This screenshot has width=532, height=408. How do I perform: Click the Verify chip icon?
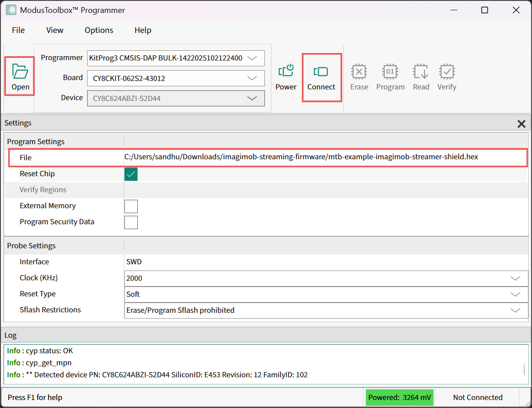446,72
